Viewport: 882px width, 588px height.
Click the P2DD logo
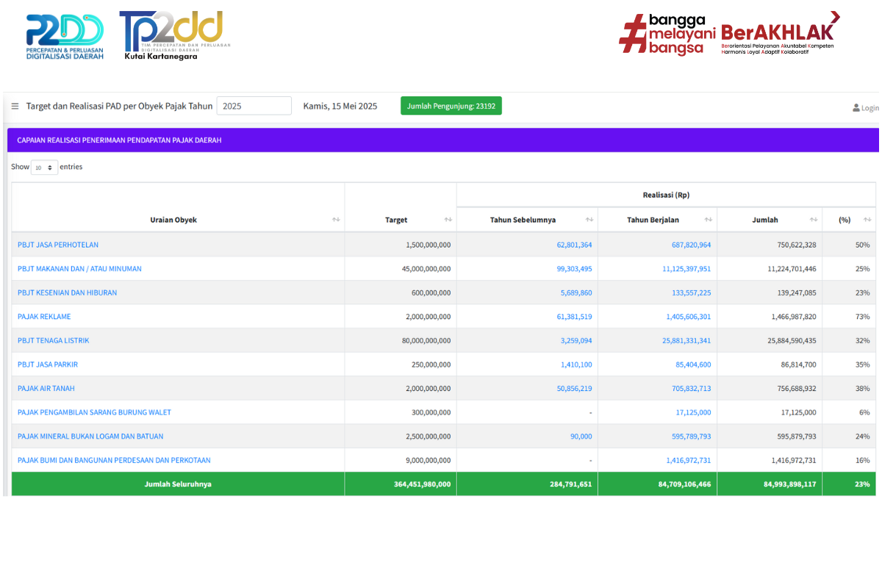click(x=65, y=37)
